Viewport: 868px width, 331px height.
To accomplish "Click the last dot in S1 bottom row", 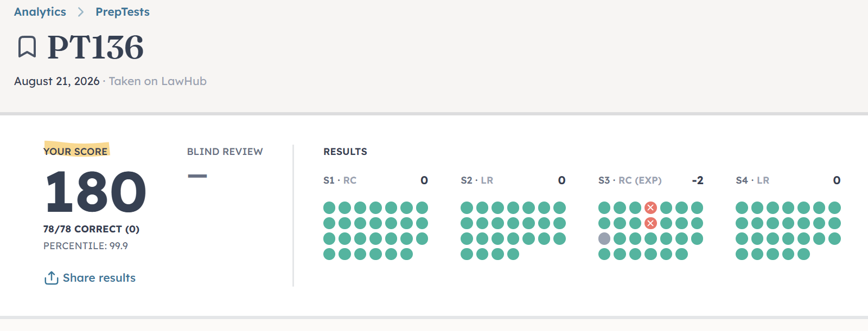I will 407,254.
